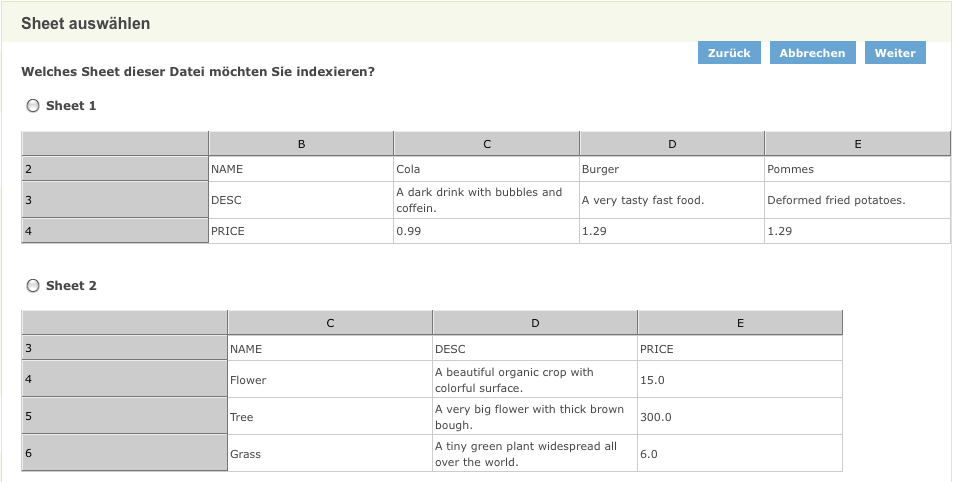Viewport: 956px width, 482px height.
Task: Click the Zurück button
Action: pyautogui.click(x=729, y=53)
